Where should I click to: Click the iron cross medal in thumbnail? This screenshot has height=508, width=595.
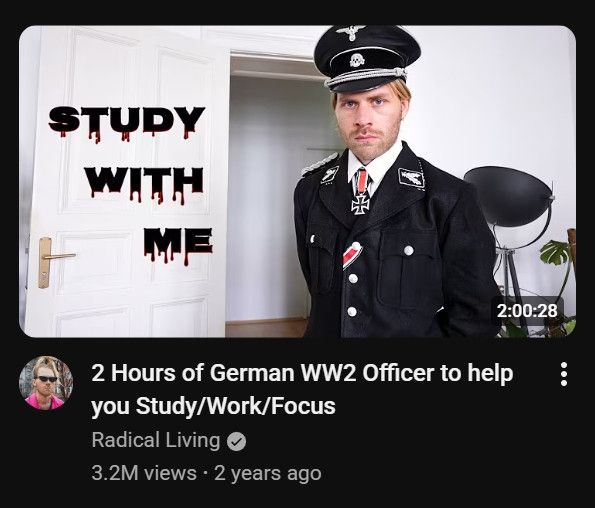(x=360, y=202)
